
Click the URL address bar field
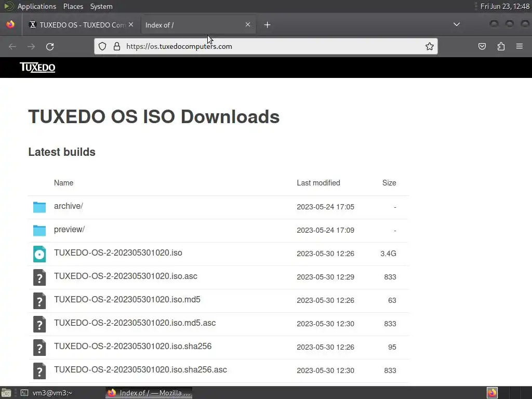tap(266, 46)
